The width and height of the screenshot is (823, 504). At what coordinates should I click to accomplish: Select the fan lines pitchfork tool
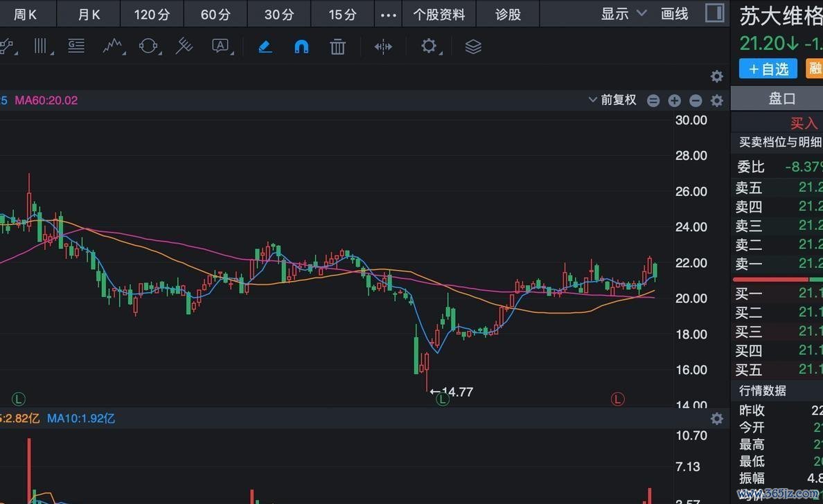coord(184,46)
